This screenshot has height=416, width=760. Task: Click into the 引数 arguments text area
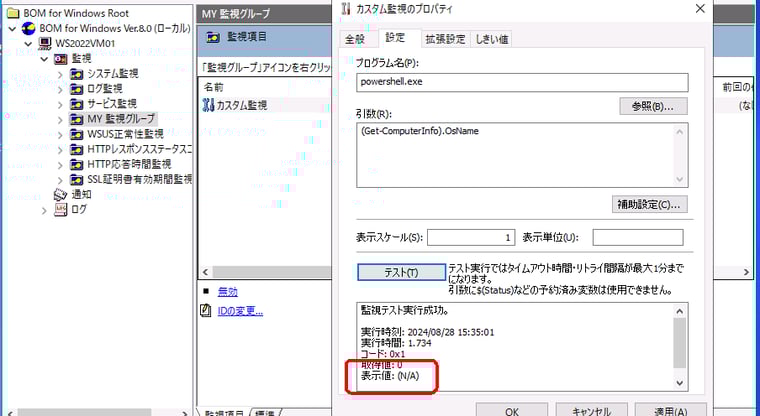pos(515,155)
